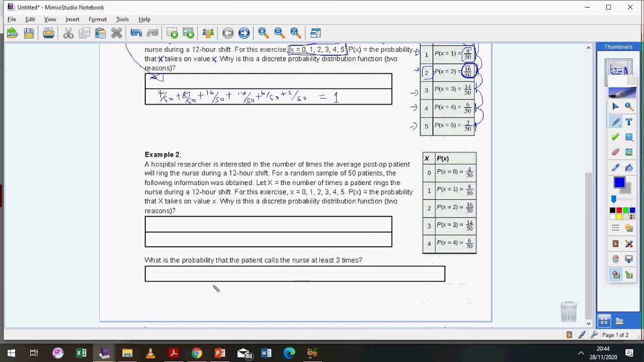Go to the previous page arrow
The width and height of the screenshot is (644, 362).
point(228,33)
